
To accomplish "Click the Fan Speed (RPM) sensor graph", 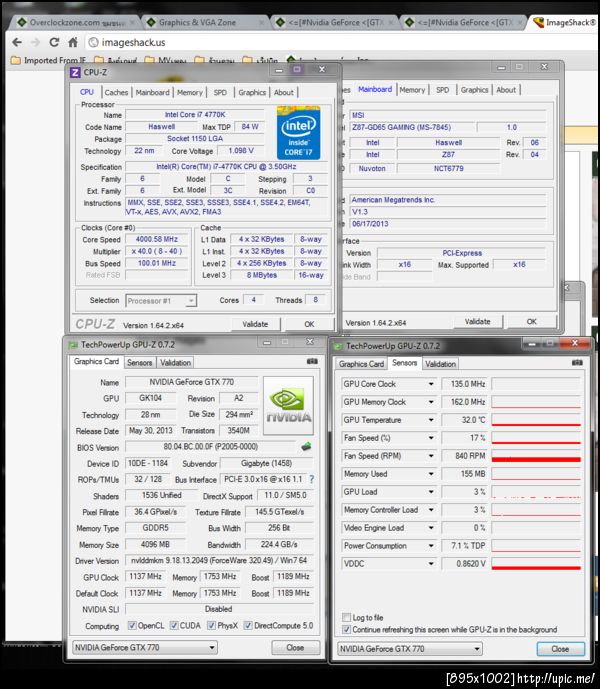I will point(536,456).
